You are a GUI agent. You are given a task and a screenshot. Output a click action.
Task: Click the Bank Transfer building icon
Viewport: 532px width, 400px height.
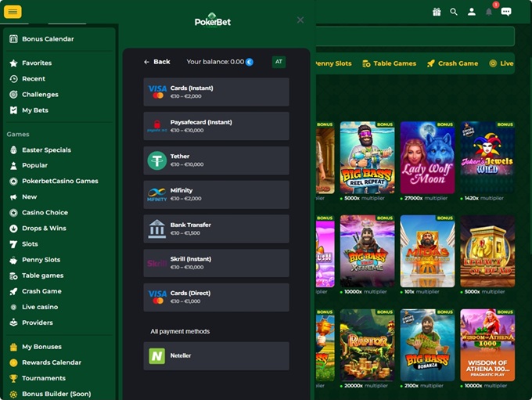point(157,229)
